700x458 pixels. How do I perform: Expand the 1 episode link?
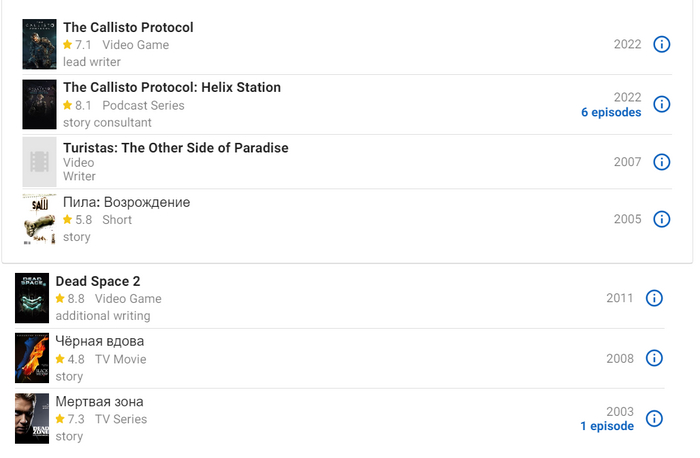(x=606, y=426)
